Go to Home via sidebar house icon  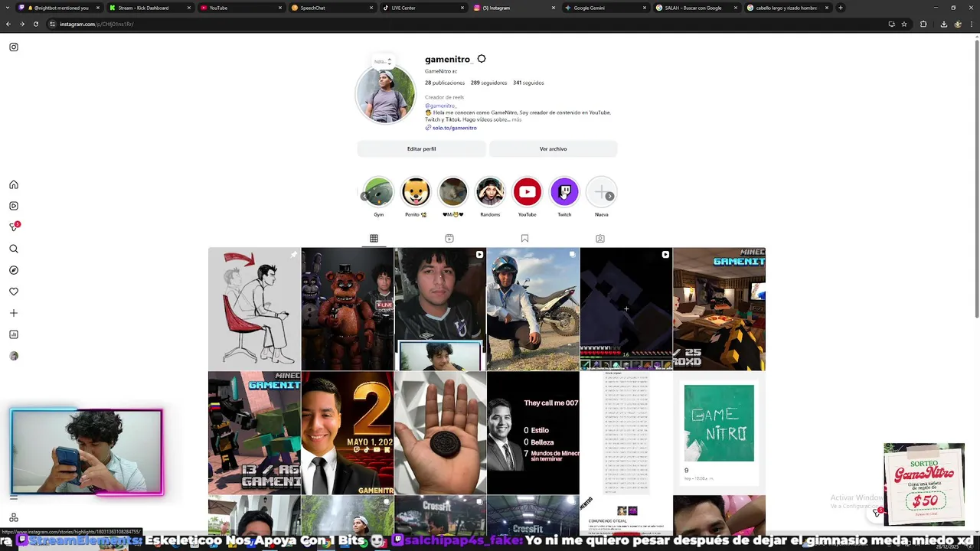(14, 184)
